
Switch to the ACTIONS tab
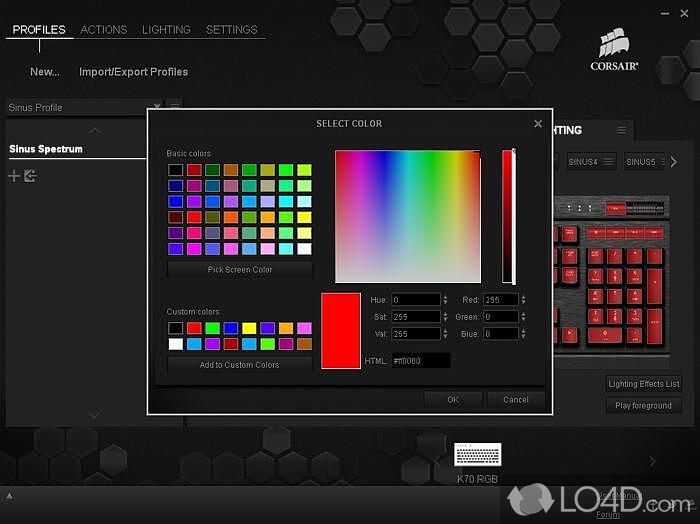click(104, 29)
